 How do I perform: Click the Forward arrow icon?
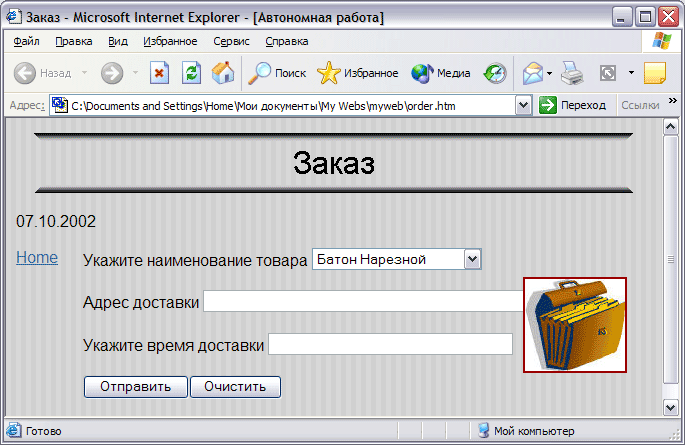(x=112, y=73)
